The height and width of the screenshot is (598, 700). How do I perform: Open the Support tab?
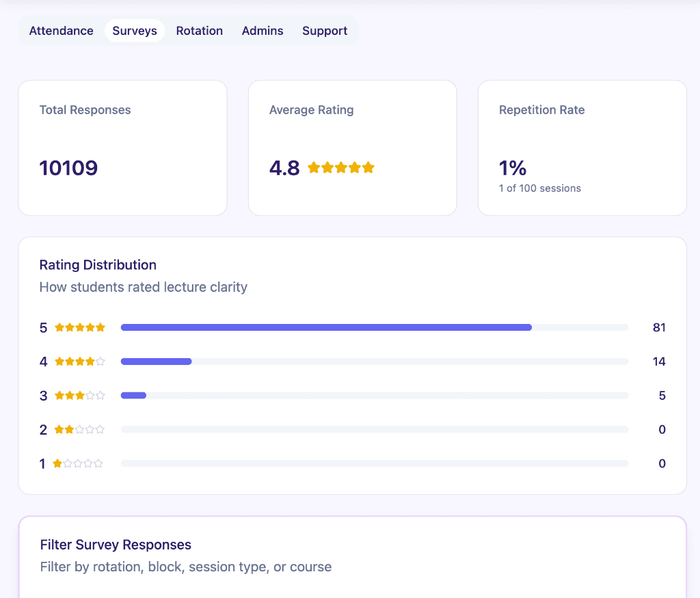325,31
